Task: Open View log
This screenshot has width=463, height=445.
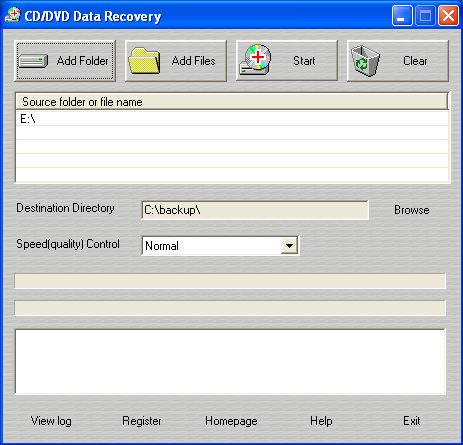Action: click(51, 421)
